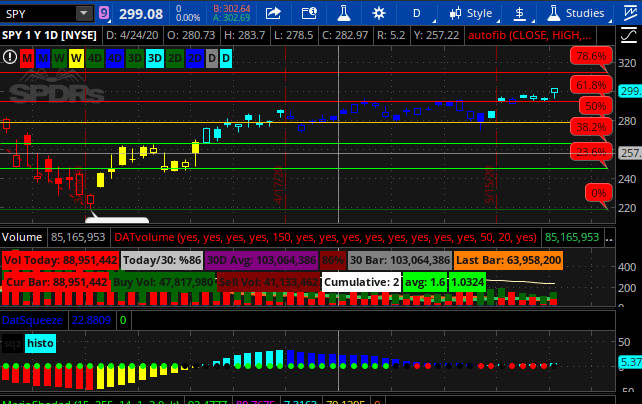The image size is (642, 404).
Task: Click the Buy Vol: 47,817,980 label
Action: (x=163, y=282)
